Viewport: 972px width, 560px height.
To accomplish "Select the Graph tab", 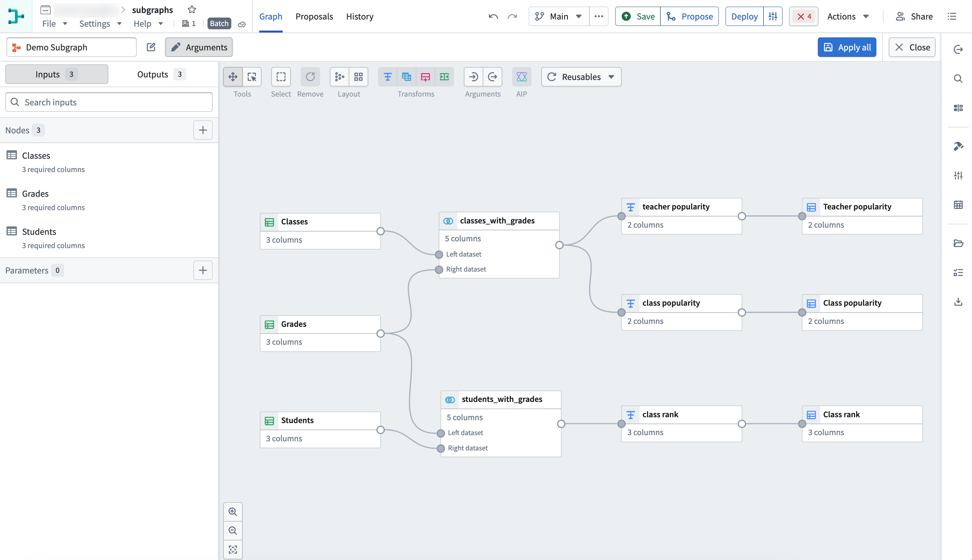I will pos(271,17).
